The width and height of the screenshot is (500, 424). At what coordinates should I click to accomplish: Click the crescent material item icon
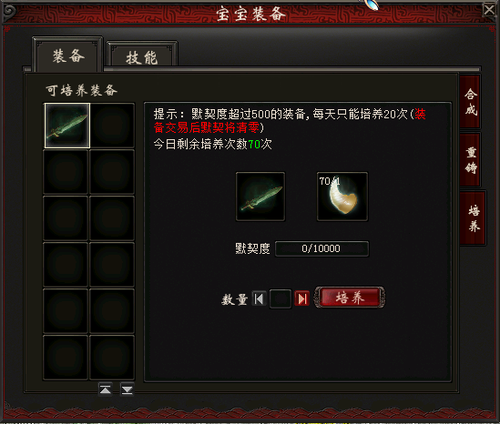tap(342, 196)
